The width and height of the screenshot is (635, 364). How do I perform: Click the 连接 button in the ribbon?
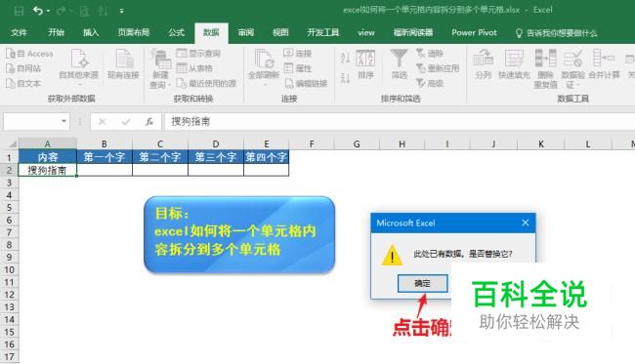point(298,54)
